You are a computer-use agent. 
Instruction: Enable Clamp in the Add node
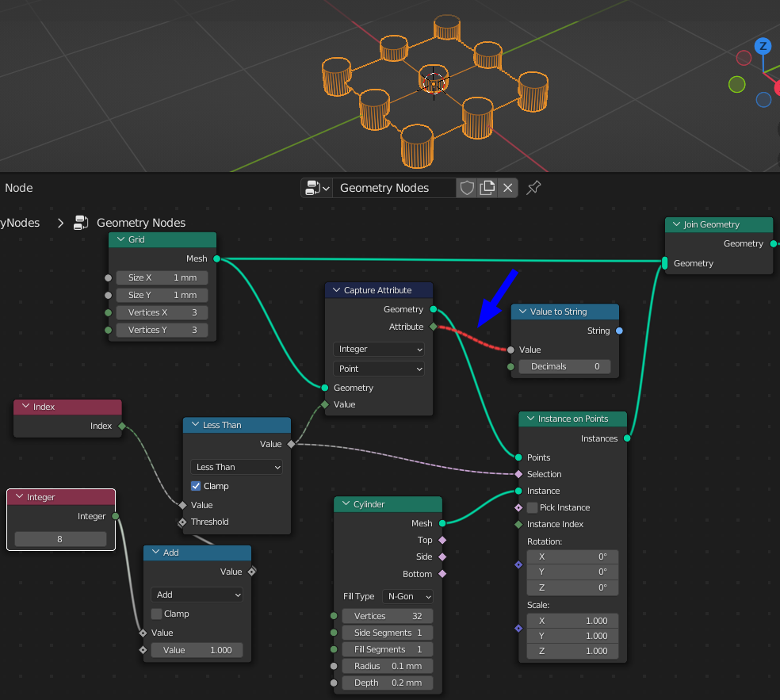[156, 614]
